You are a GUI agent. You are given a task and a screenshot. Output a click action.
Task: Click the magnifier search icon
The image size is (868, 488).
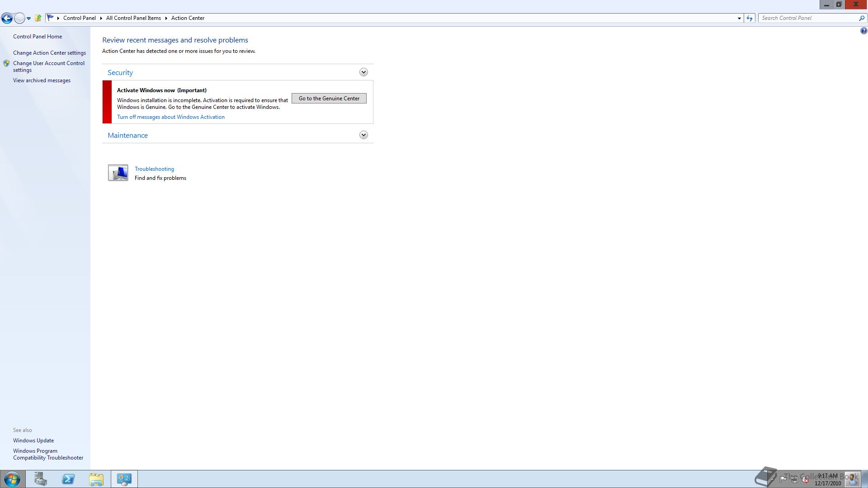click(x=862, y=18)
